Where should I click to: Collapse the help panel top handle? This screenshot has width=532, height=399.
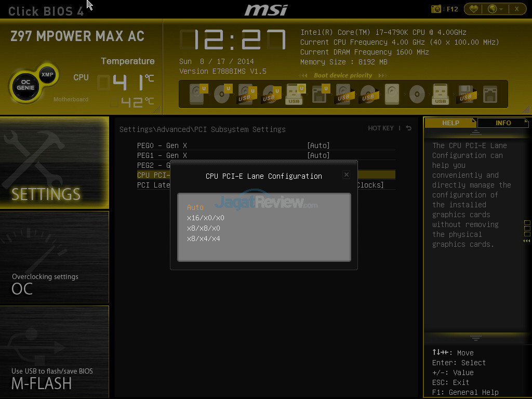click(x=475, y=132)
